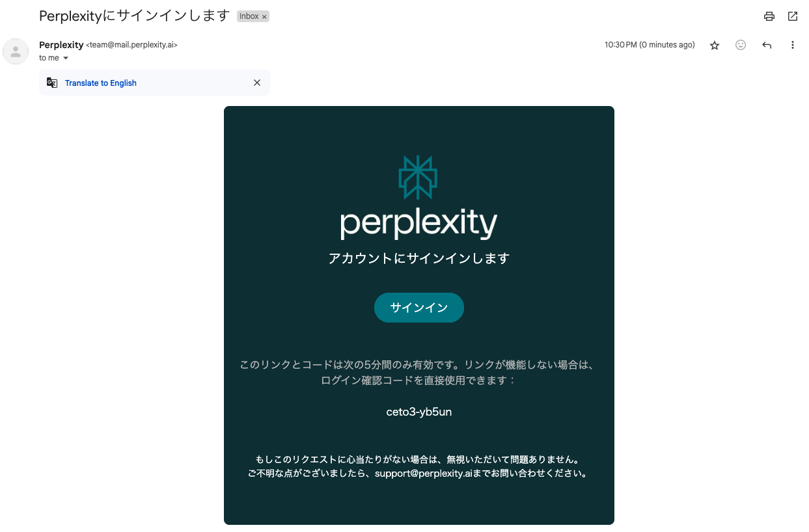The image size is (809, 532).
Task: Click the サインイン sign-in button
Action: [419, 308]
